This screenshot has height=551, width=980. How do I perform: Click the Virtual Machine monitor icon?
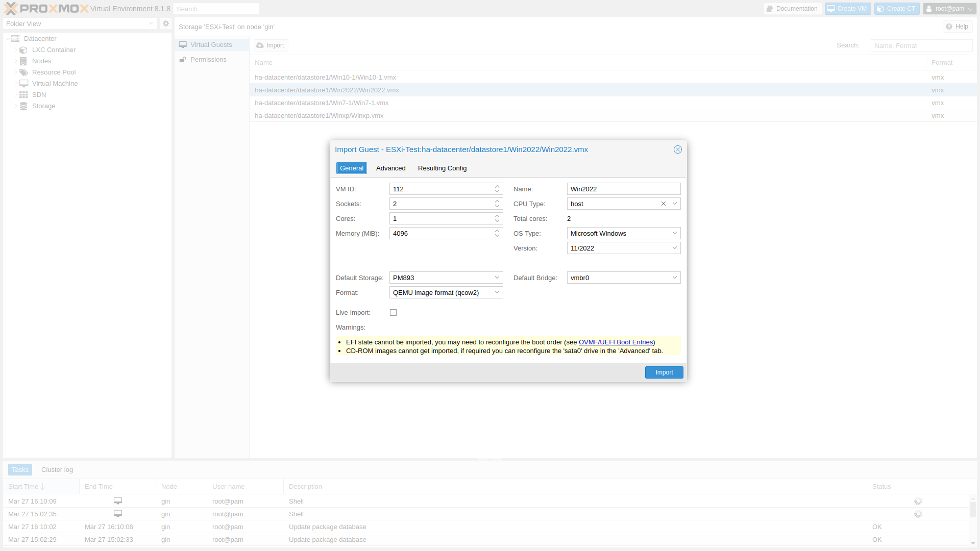point(23,84)
